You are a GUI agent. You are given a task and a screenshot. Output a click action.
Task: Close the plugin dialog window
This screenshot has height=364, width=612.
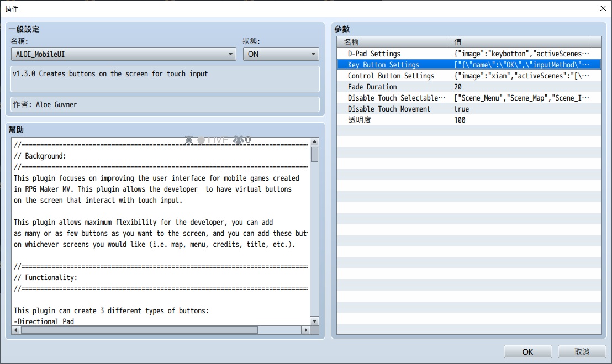point(603,8)
